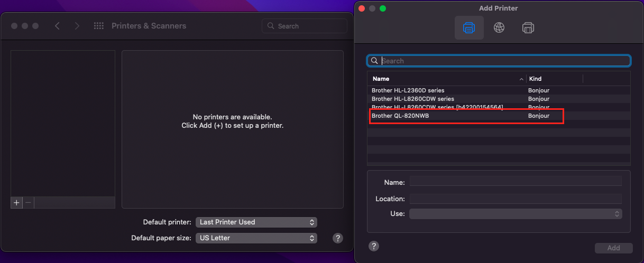Open the Default paper size dropdown
This screenshot has height=263, width=644.
[256, 238]
